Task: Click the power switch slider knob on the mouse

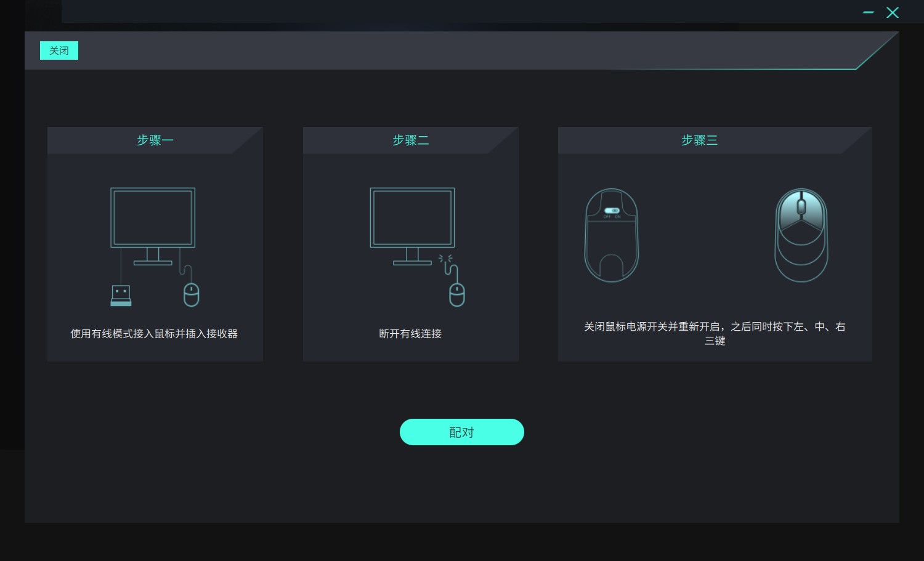Action: point(615,210)
